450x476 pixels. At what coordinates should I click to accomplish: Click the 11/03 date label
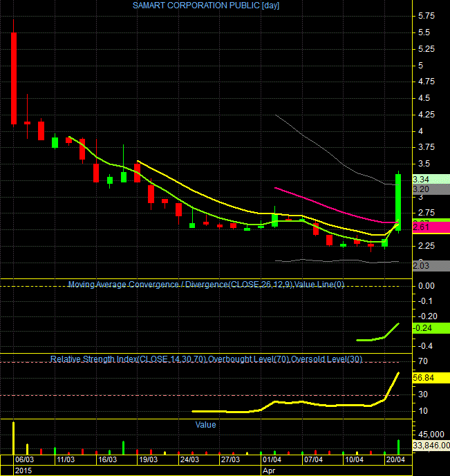(66, 459)
